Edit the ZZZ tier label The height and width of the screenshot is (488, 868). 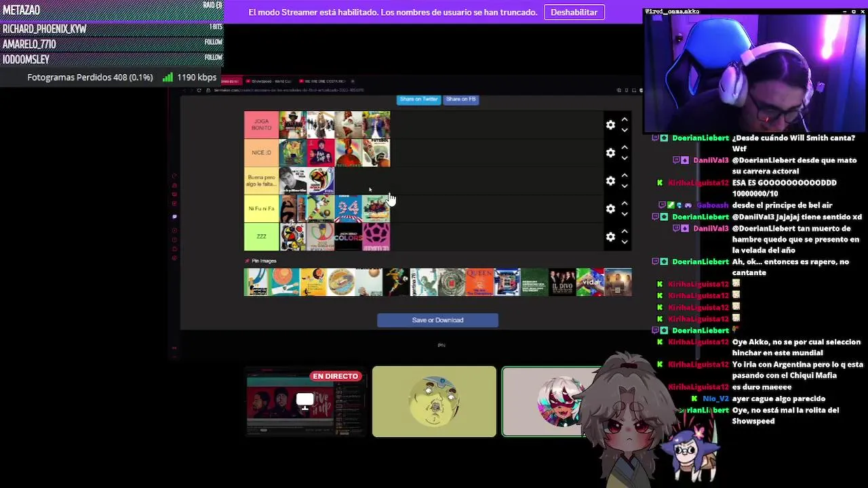[x=261, y=237]
